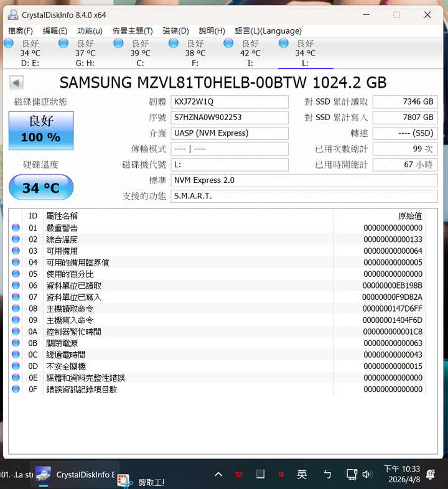The height and width of the screenshot is (489, 448).
Task: Click status orb for attribute 0D 不安全關機
Action: pyautogui.click(x=16, y=366)
